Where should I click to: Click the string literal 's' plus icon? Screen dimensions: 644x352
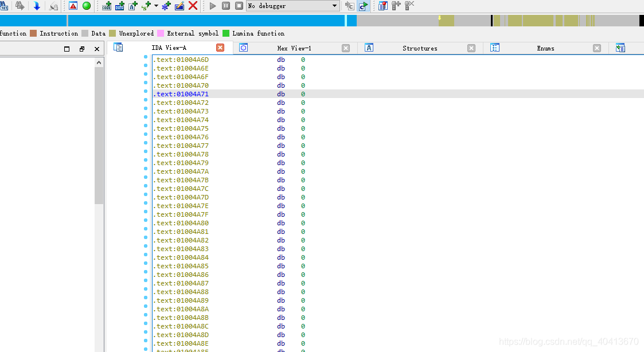click(146, 6)
